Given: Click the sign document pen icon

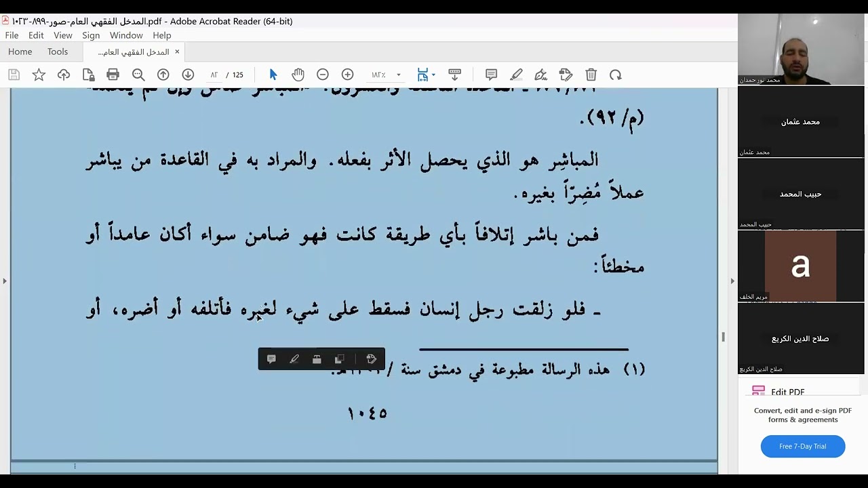Looking at the screenshot, I should [541, 75].
